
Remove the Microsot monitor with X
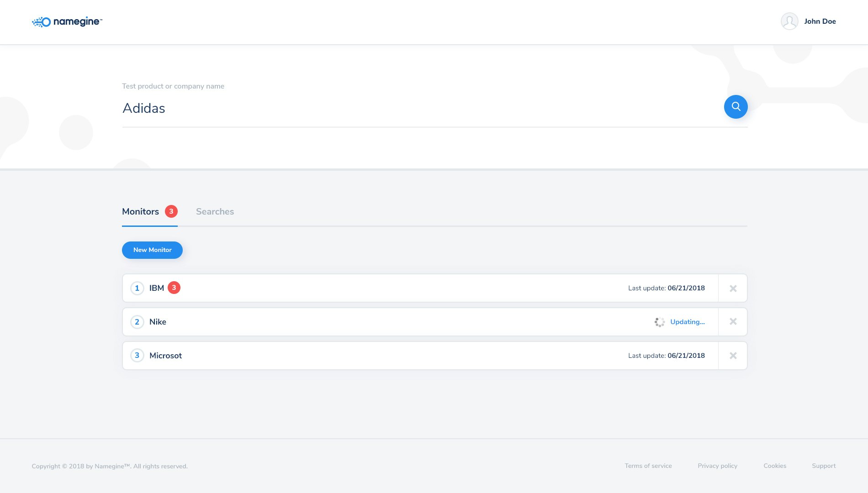733,356
